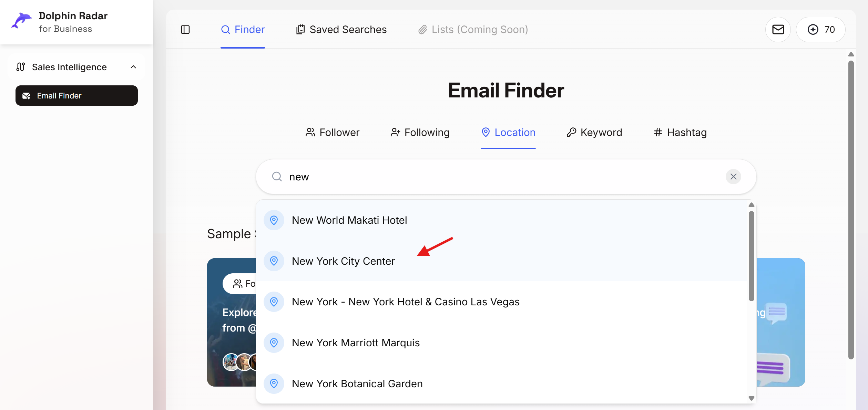
Task: Open Email Finder in sidebar
Action: pos(76,96)
